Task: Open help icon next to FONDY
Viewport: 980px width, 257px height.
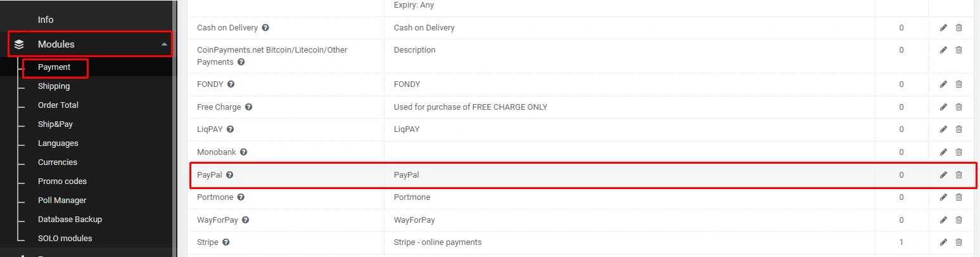Action: click(231, 84)
